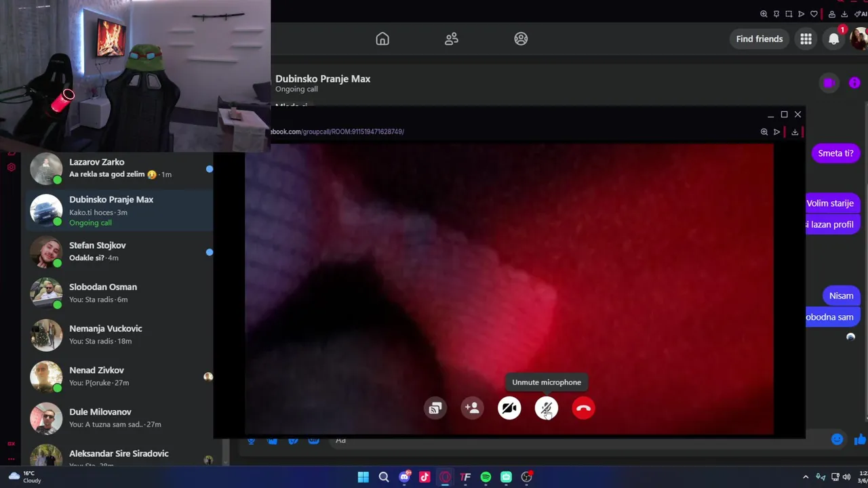This screenshot has width=868, height=488.
Task: Open chat with Lazarov Zarko
Action: (x=120, y=168)
